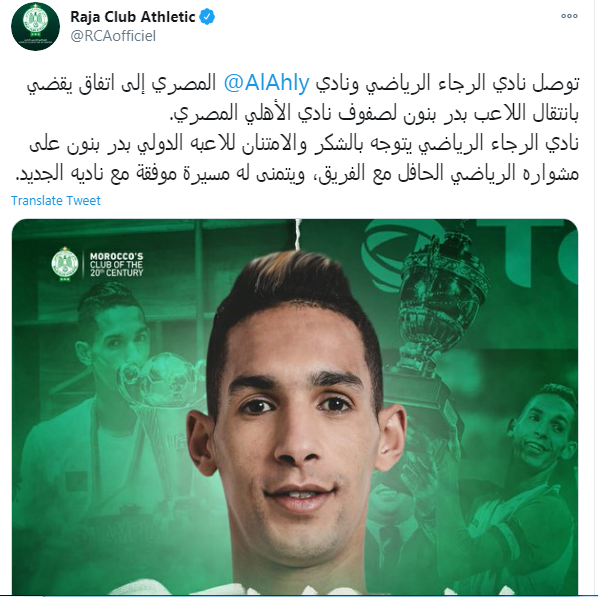Click the blue verified badge icon
This screenshot has height=597, width=598.
click(207, 17)
